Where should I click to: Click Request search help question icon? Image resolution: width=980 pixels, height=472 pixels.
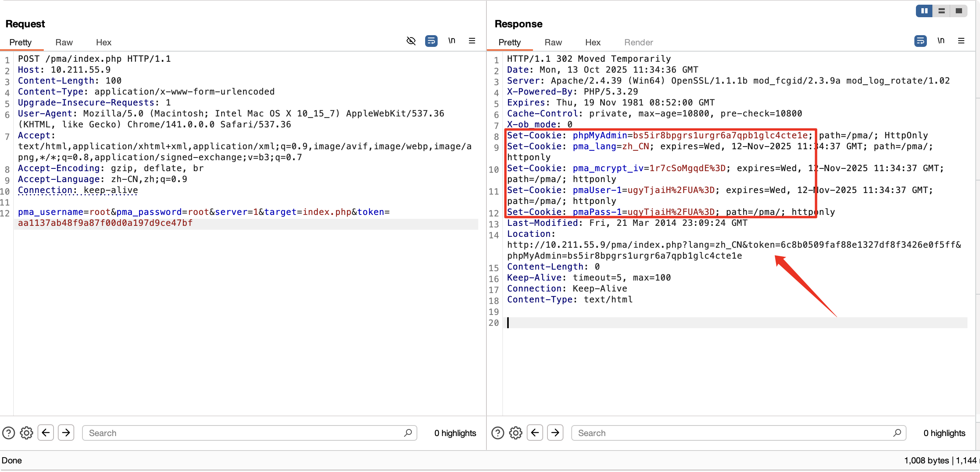click(x=9, y=433)
